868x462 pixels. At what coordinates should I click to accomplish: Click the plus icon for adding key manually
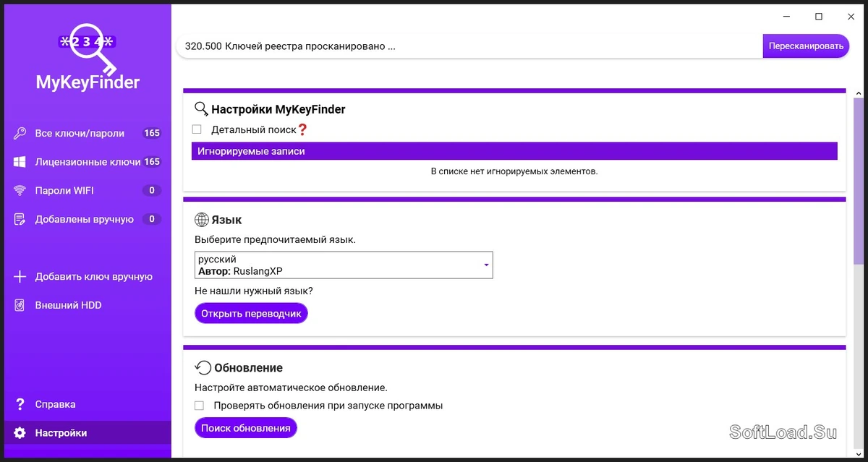(x=20, y=277)
